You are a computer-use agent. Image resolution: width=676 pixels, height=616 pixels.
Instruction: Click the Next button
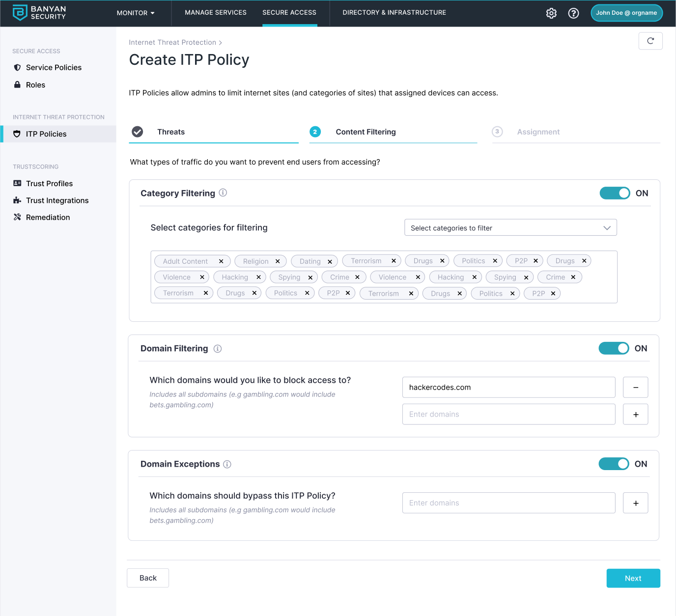[633, 578]
